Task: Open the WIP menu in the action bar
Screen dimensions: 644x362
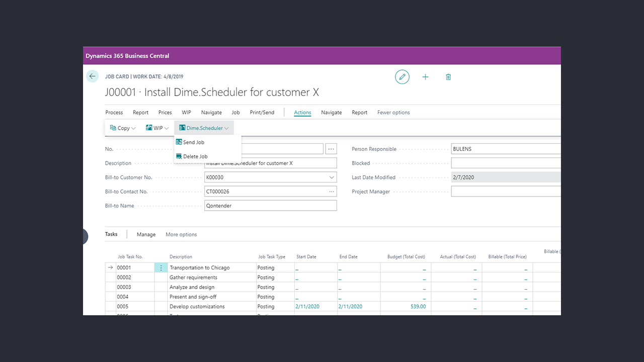Action: click(x=187, y=113)
